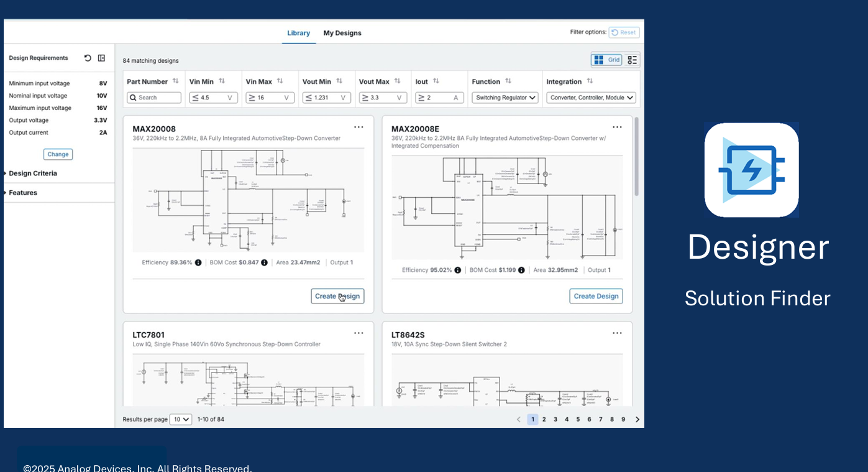
Task: Click the Change requirements button
Action: (58, 154)
